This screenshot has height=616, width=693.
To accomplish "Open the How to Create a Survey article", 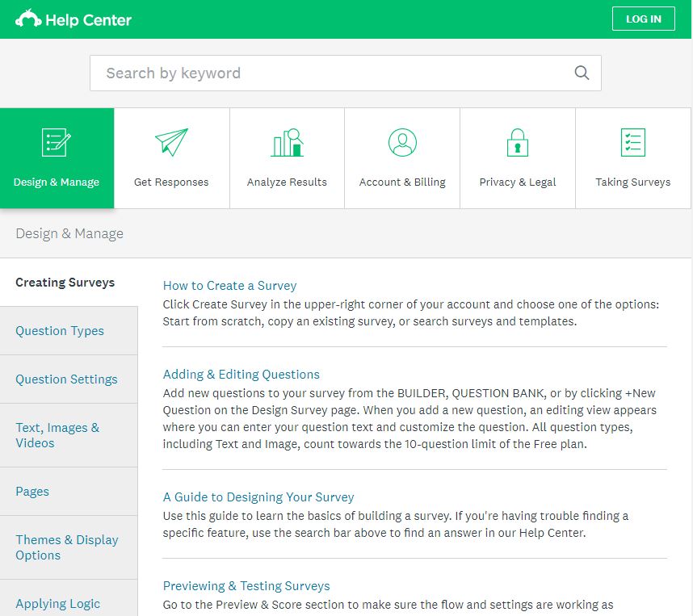I will (x=229, y=286).
